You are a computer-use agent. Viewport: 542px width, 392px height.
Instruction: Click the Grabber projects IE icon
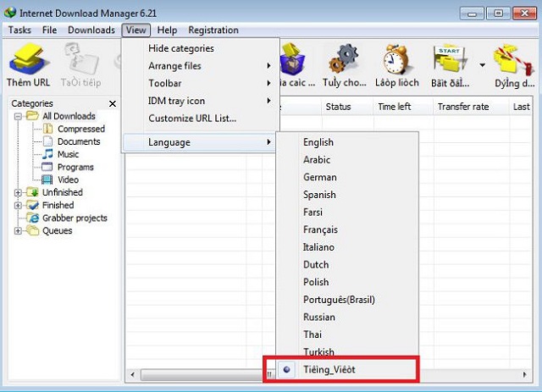click(x=33, y=218)
